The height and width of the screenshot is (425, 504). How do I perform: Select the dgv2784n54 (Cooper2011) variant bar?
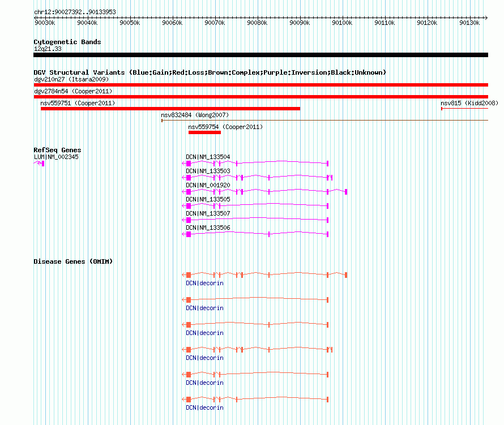tap(260, 97)
